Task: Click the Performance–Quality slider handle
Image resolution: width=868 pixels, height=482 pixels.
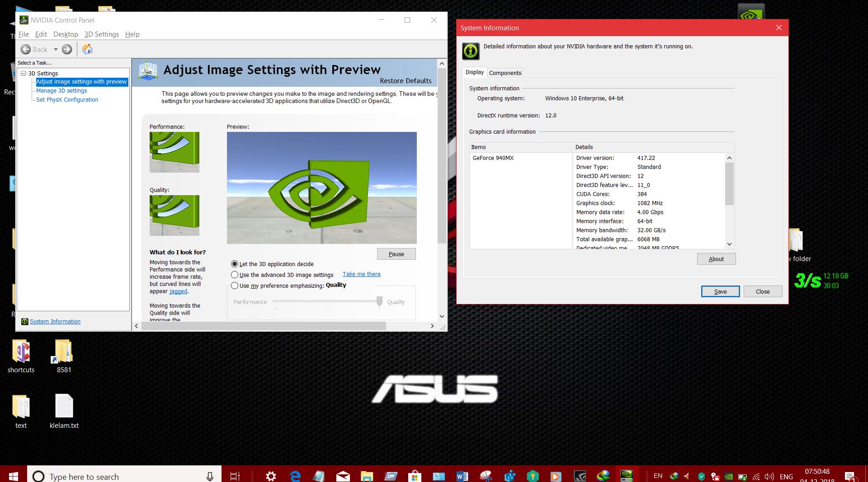Action: 380,301
